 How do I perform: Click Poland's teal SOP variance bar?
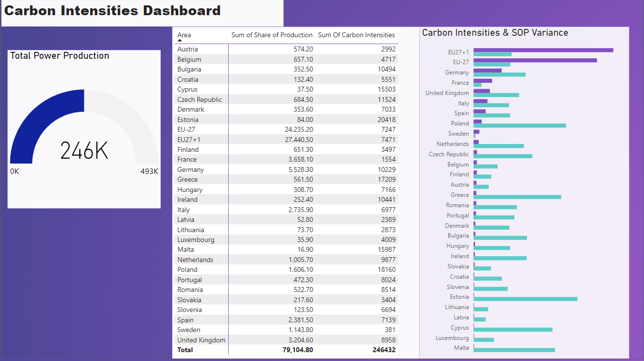click(519, 125)
